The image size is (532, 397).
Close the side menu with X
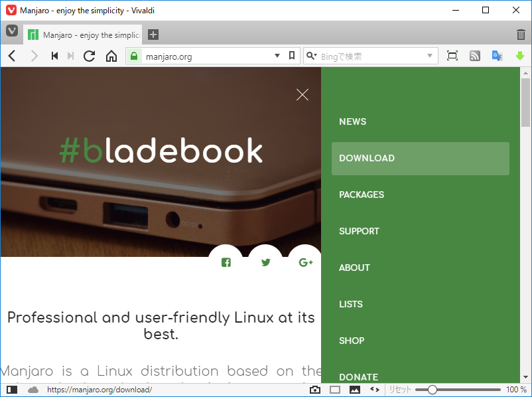click(302, 95)
